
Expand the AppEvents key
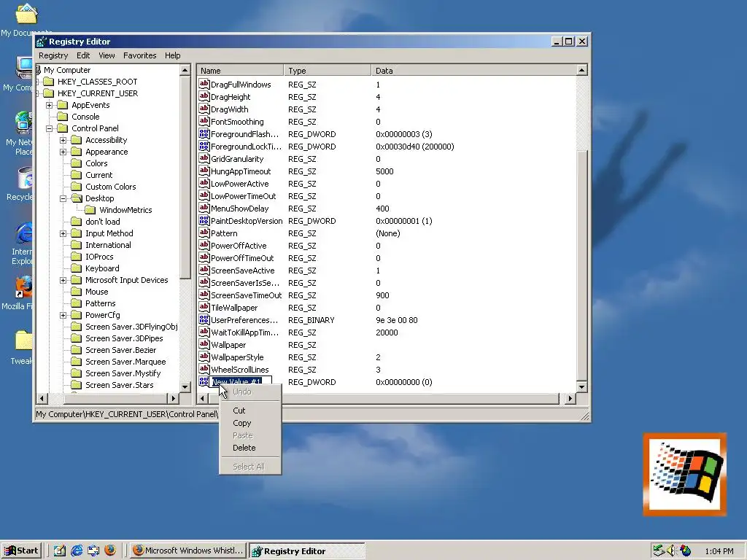[49, 105]
